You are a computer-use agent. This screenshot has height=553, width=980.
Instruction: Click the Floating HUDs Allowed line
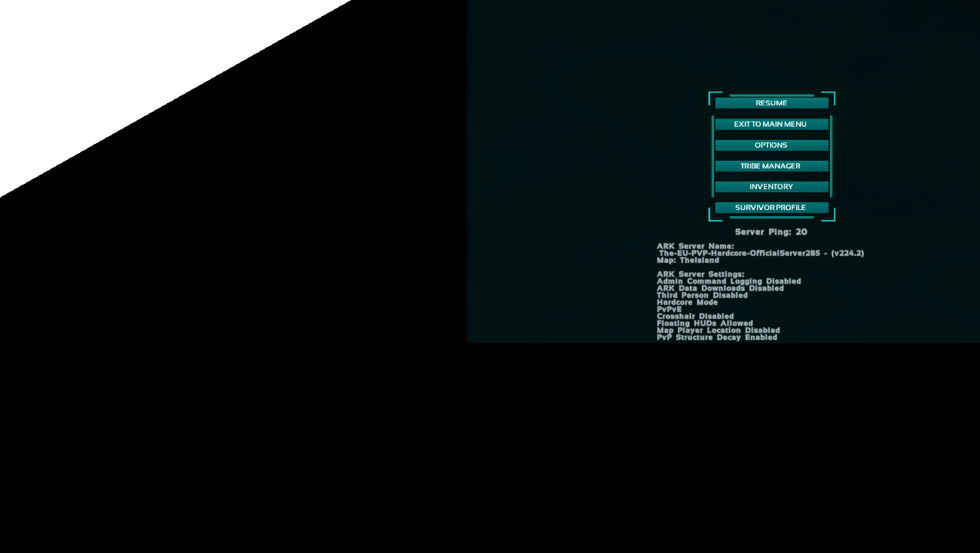tap(705, 323)
